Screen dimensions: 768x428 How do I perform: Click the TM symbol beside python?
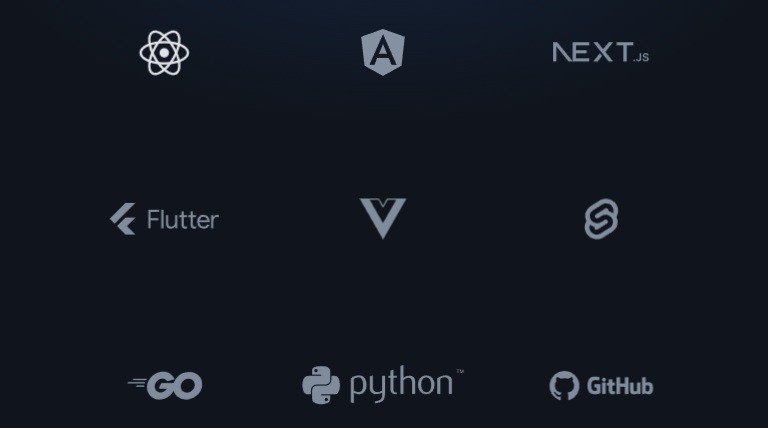[x=460, y=372]
